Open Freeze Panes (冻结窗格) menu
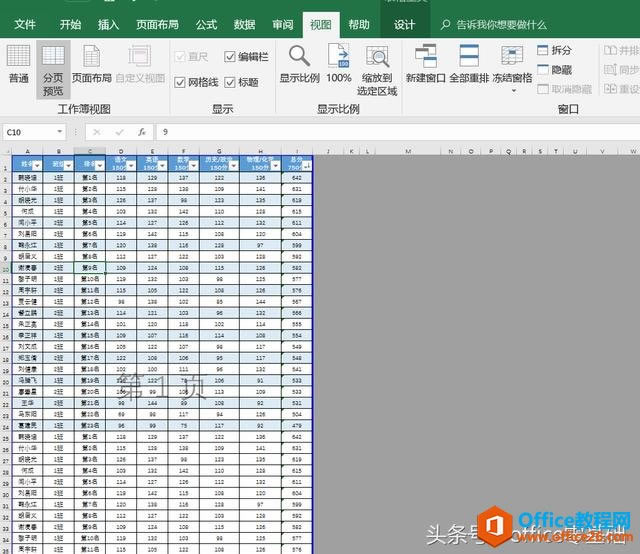 coord(513,68)
